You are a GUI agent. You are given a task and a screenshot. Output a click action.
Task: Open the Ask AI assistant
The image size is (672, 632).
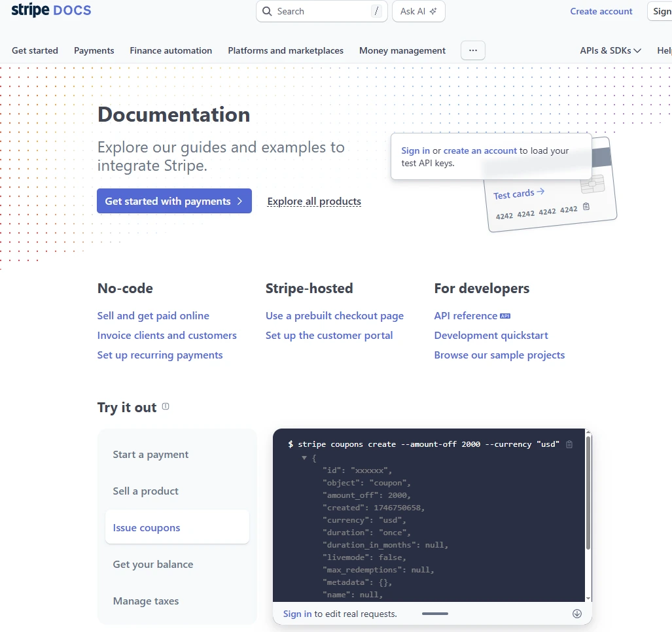coord(418,11)
